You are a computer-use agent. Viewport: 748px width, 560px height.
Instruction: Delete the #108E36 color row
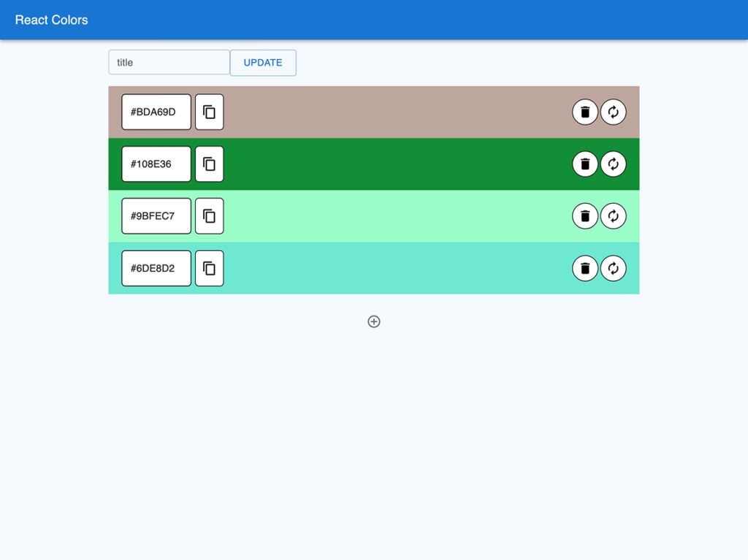point(585,164)
